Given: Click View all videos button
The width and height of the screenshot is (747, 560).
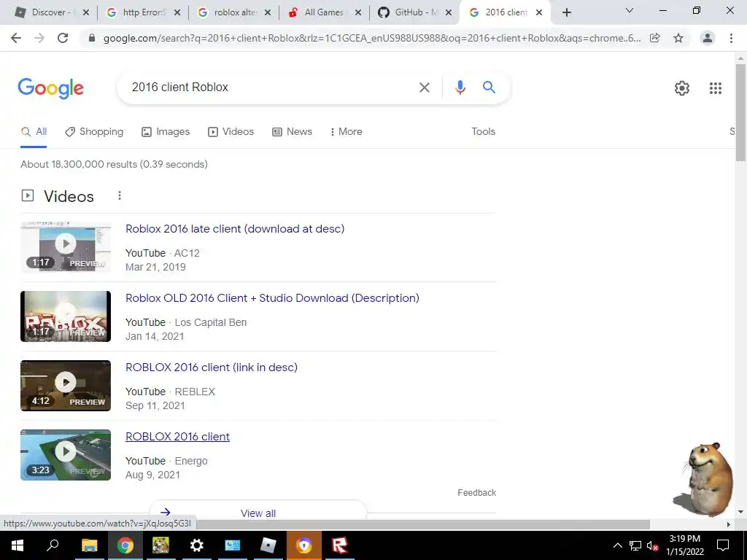Looking at the screenshot, I should coord(258,513).
